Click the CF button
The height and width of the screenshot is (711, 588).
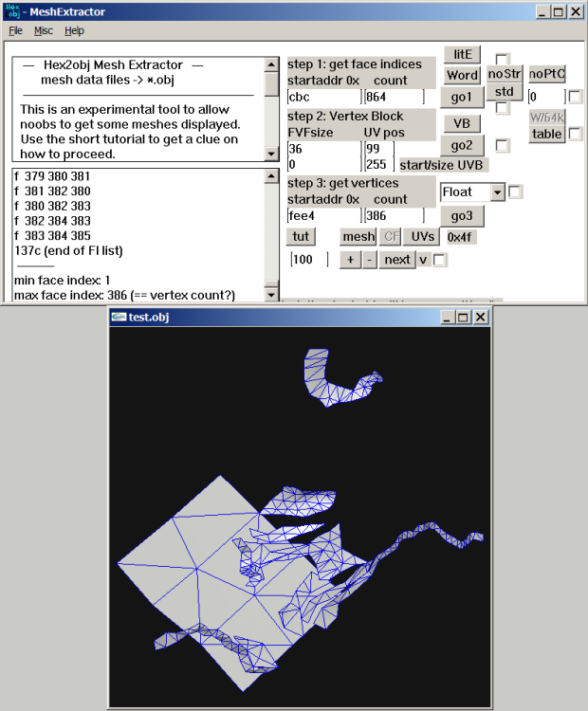pos(391,237)
